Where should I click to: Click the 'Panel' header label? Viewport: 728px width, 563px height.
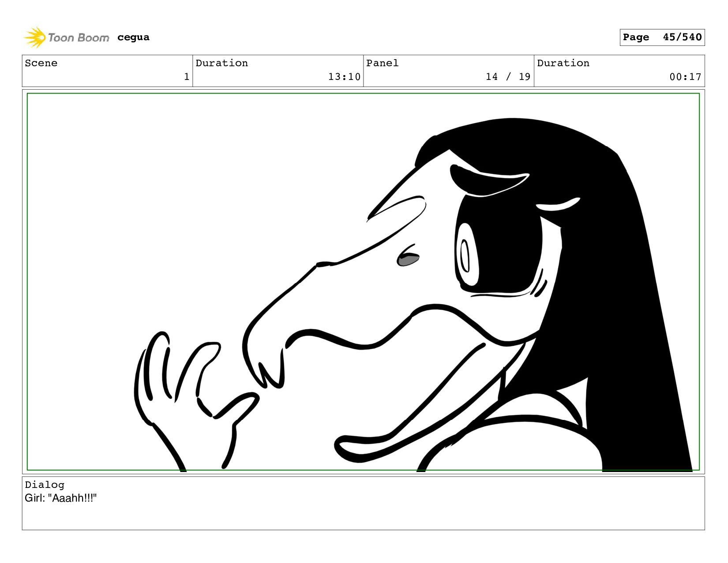click(x=383, y=63)
